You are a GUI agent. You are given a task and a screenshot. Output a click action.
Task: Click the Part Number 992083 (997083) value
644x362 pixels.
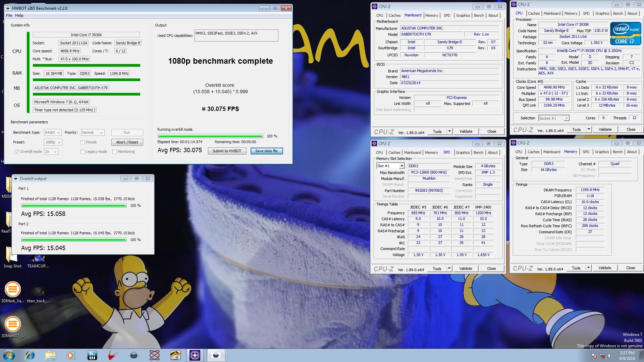(429, 190)
